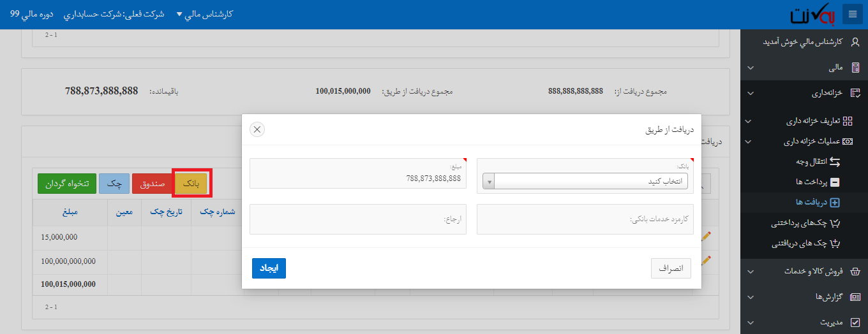Collapse the خزانه‌داری sidebar section
Image resolution: width=868 pixels, height=334 pixels.
pos(751,93)
